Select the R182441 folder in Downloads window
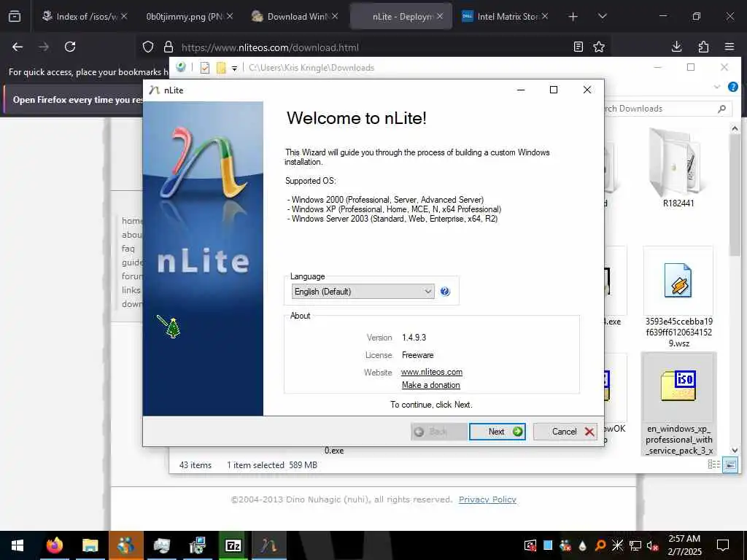 [678, 169]
